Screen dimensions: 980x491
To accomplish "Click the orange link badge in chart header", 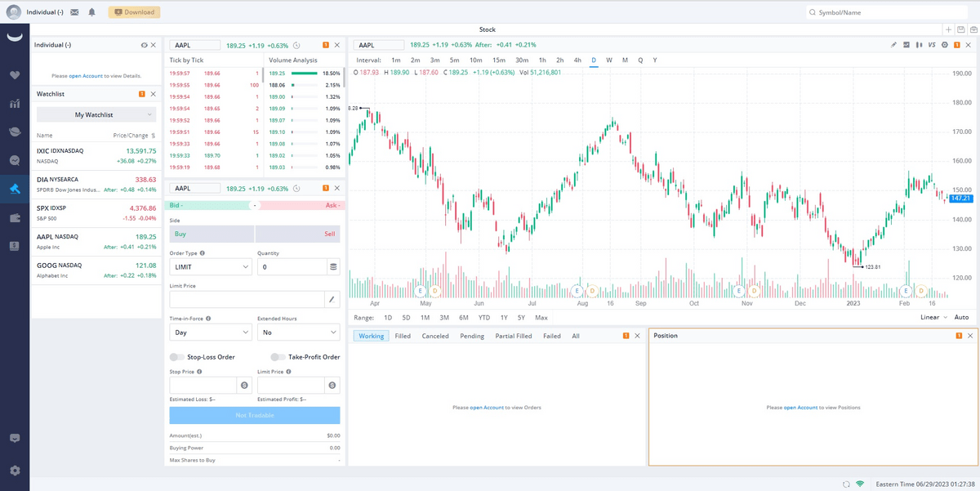I will coord(957,45).
